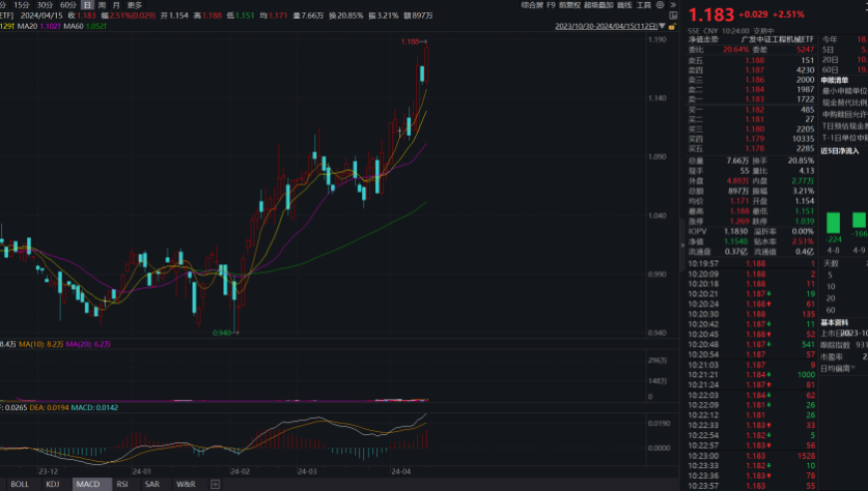Click the green net inflow bar for 4-8
The height and width of the screenshot is (491, 868).
[832, 221]
